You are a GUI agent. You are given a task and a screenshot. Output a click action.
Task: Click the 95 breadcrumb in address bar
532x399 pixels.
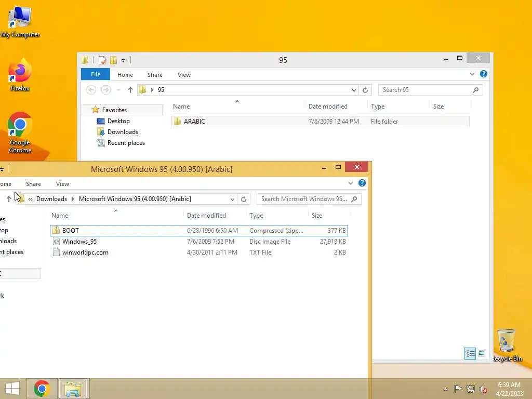coord(161,90)
